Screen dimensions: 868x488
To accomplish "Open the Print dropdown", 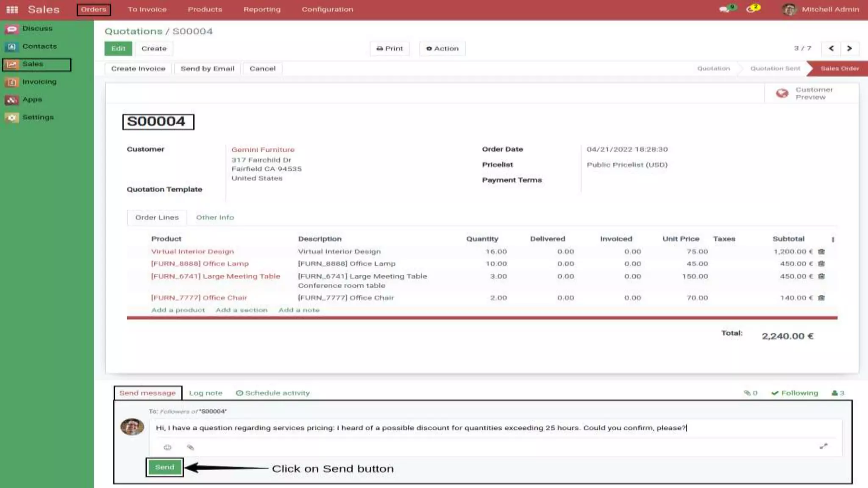I will [x=389, y=48].
